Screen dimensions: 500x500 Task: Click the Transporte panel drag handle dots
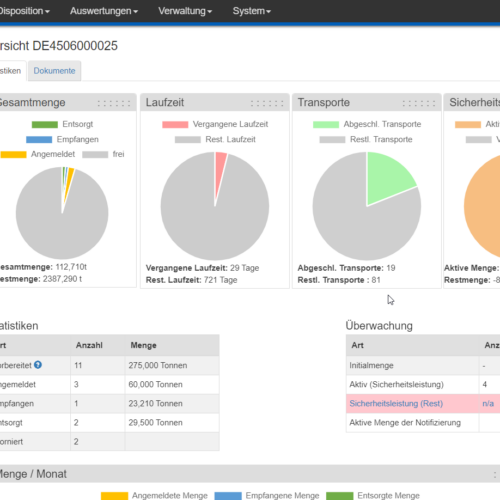[x=419, y=103]
